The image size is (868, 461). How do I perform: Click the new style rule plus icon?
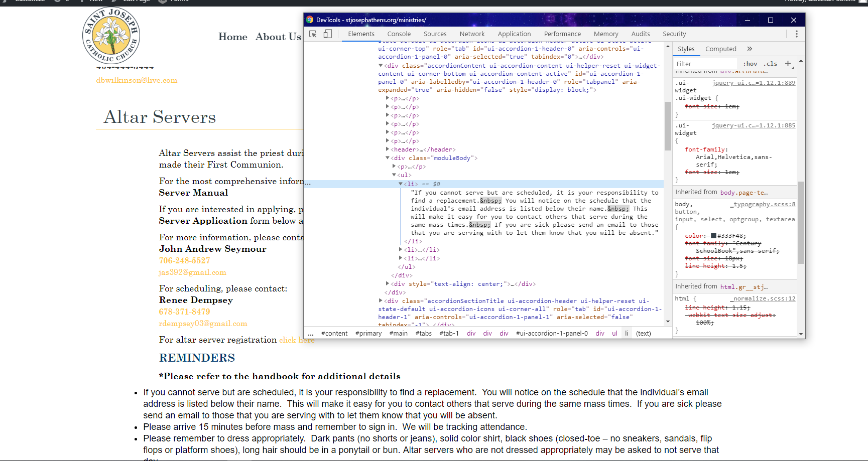pos(788,64)
